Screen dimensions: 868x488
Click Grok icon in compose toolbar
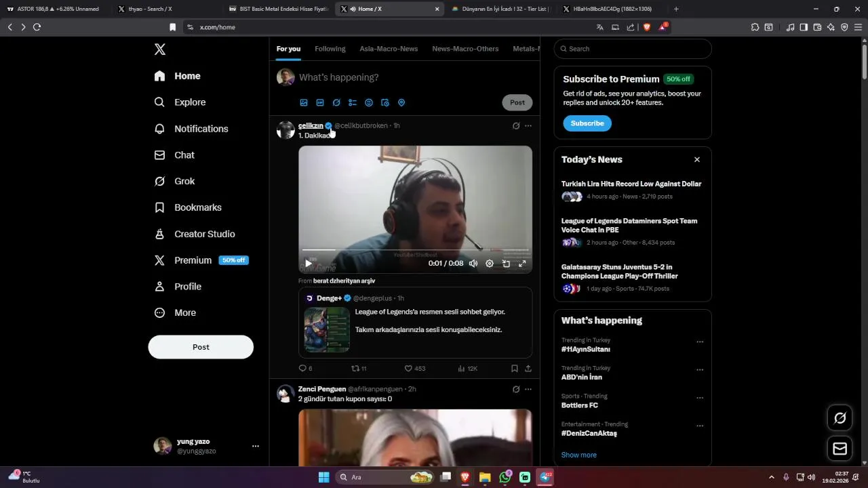click(x=336, y=103)
